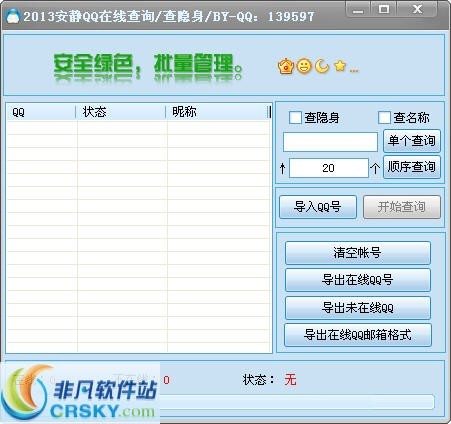The width and height of the screenshot is (451, 424).
Task: Click the smiley sun level icon
Action: (x=304, y=66)
